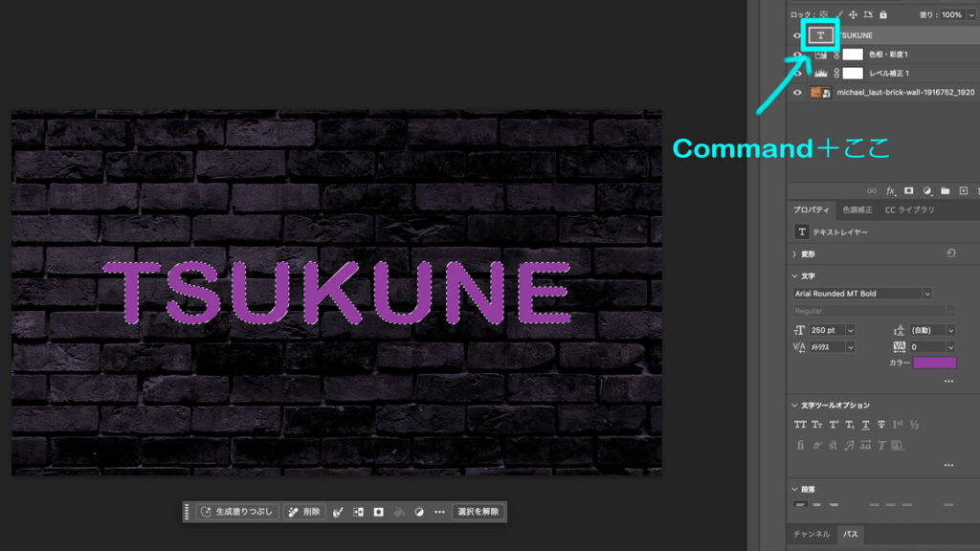Hide the brick-wall image layer
This screenshot has width=980, height=551.
797,93
